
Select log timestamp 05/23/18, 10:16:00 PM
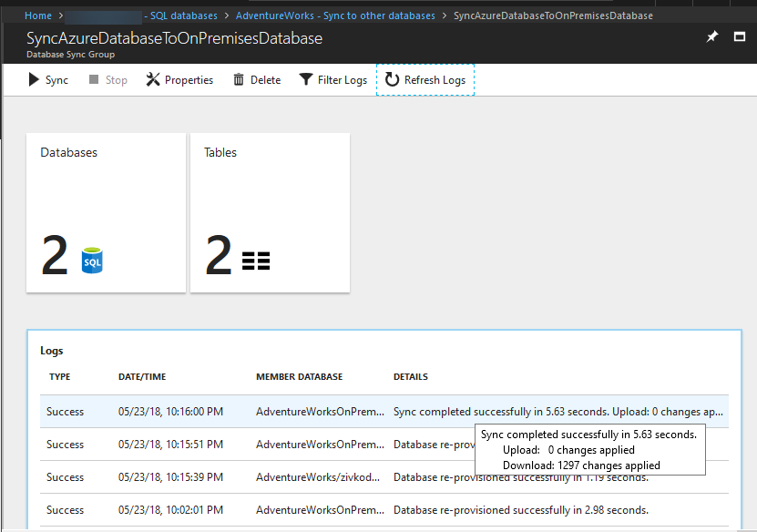click(170, 412)
